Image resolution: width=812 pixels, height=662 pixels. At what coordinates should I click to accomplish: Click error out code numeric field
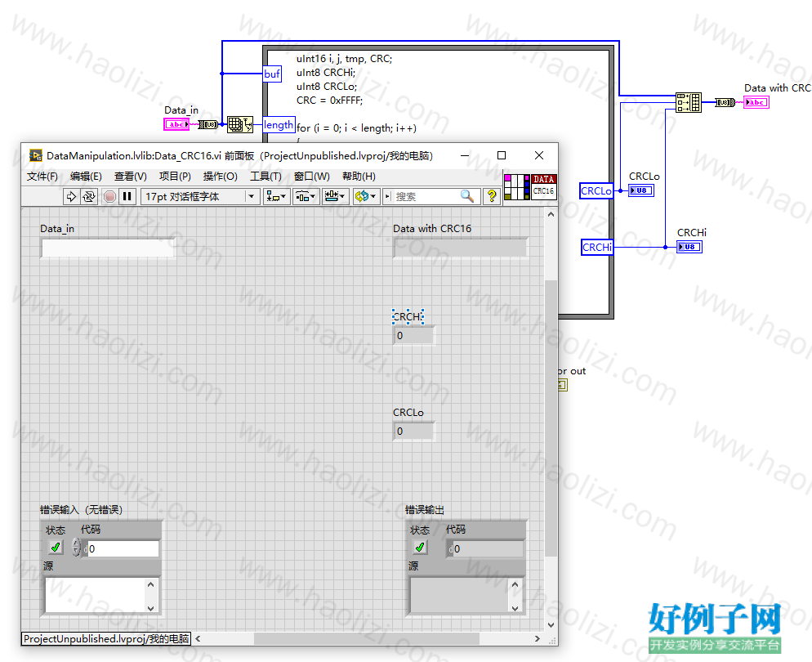(x=488, y=549)
